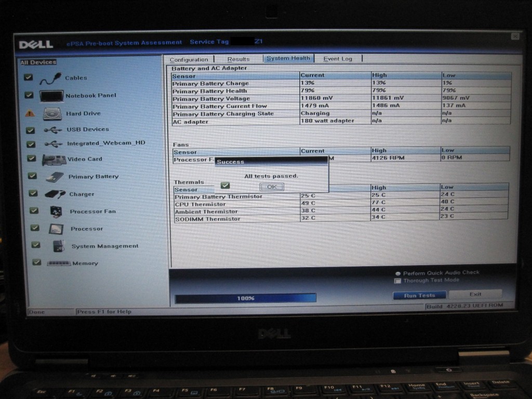Click OK in the Success dialog
The image size is (532, 399).
click(272, 187)
